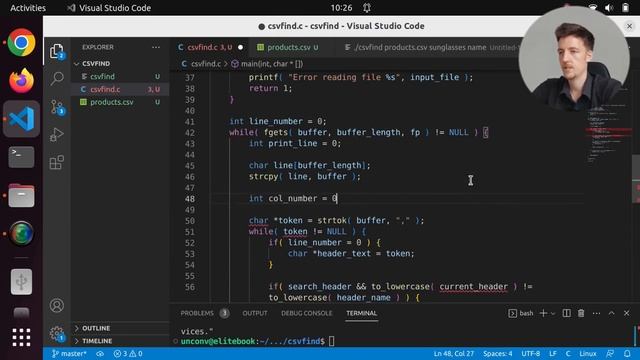Open Explorer more actions ellipsis

point(156,47)
